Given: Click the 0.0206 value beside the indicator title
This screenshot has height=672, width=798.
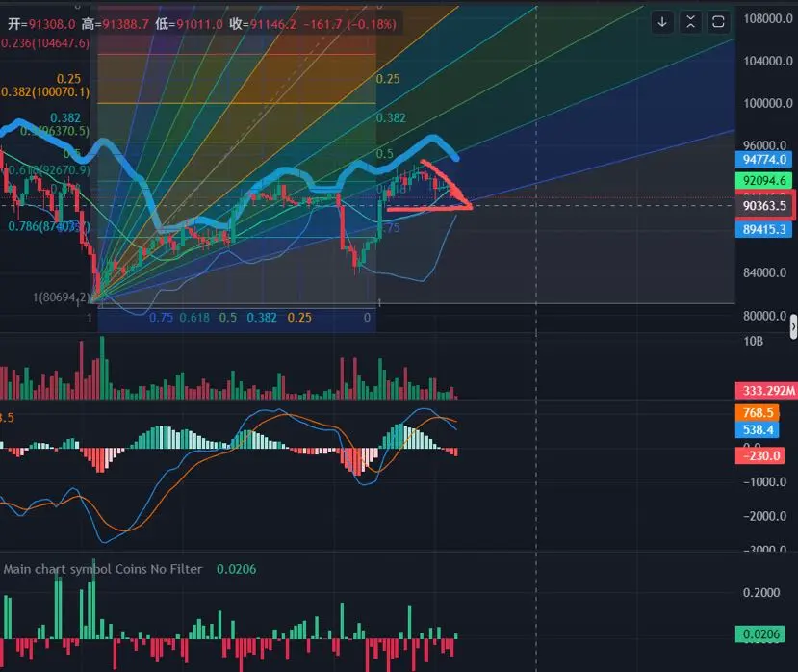Looking at the screenshot, I should [236, 569].
